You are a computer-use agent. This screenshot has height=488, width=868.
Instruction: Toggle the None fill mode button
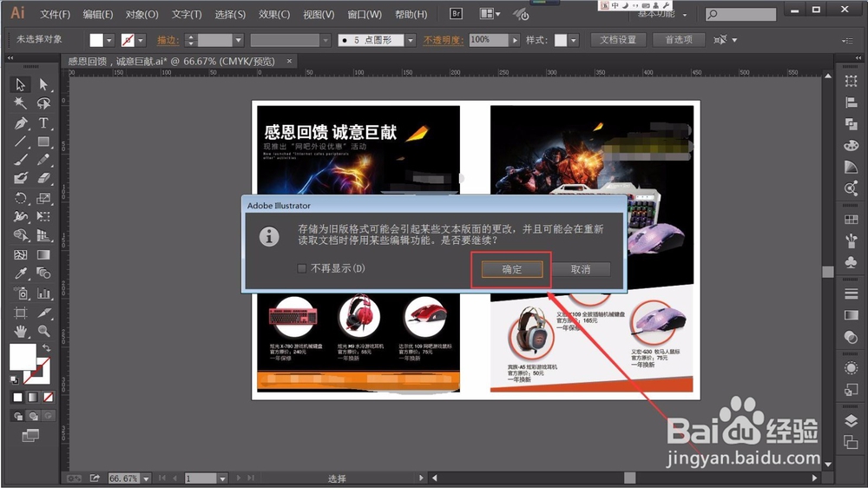click(48, 397)
